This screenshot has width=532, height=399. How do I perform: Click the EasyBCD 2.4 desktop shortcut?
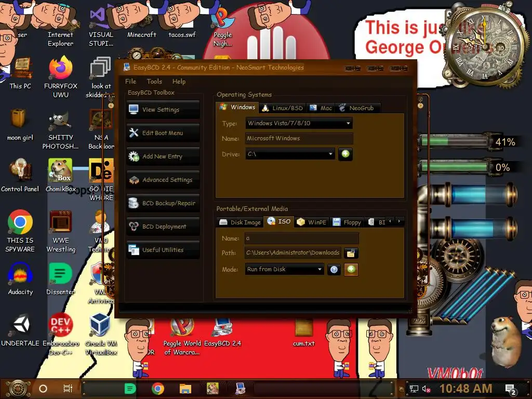point(222,332)
